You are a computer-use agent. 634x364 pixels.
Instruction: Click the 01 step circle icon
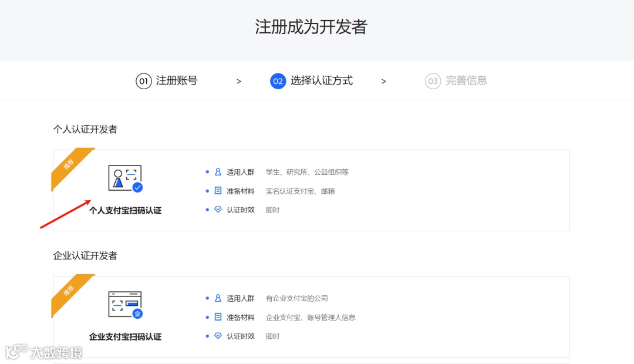pos(144,81)
